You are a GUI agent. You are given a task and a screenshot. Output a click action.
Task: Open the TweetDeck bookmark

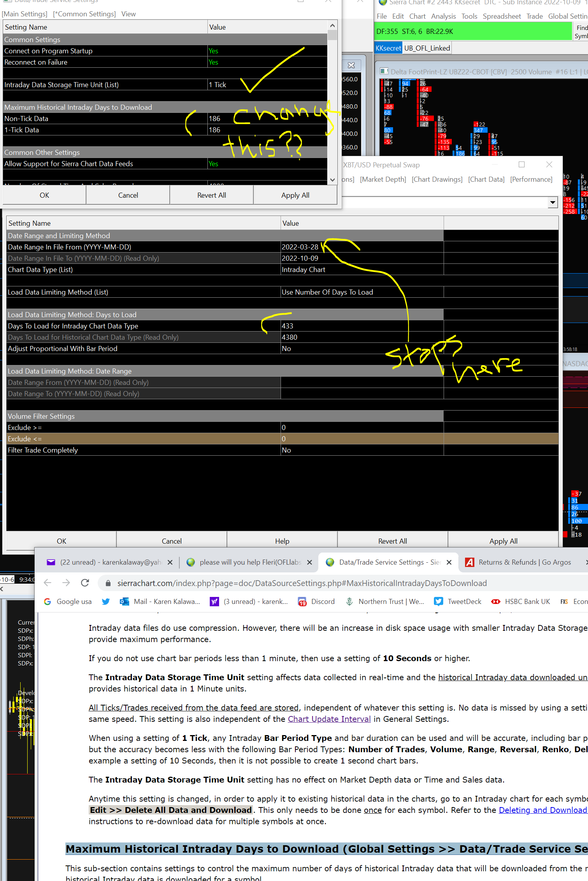(458, 602)
